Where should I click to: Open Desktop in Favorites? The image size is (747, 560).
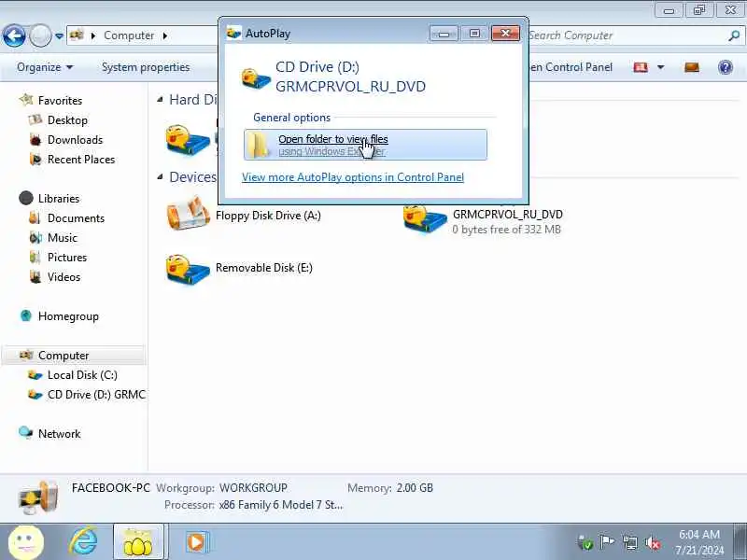click(x=67, y=120)
